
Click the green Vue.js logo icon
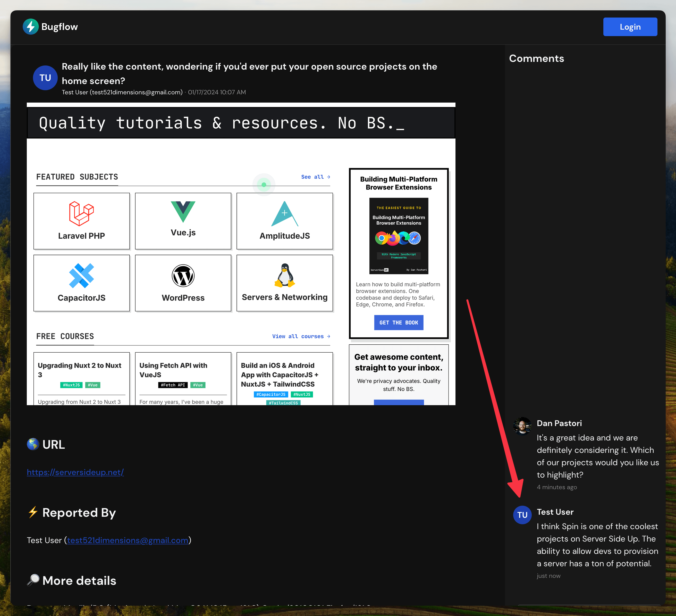(183, 212)
